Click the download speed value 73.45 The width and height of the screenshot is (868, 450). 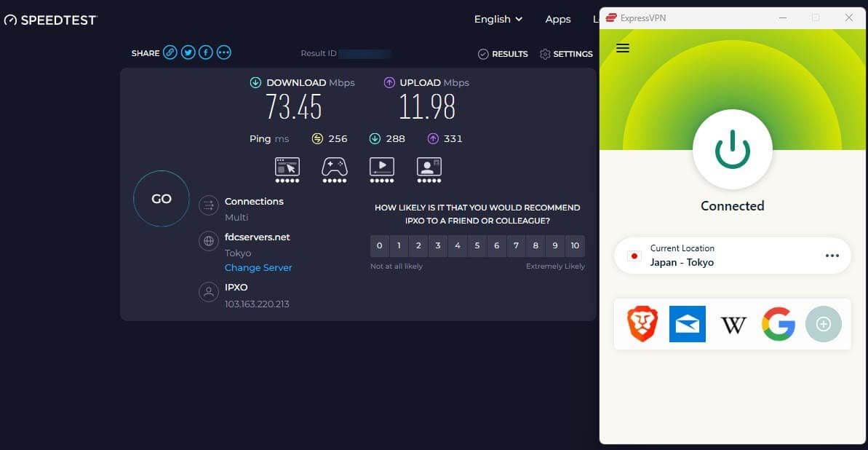coord(293,107)
